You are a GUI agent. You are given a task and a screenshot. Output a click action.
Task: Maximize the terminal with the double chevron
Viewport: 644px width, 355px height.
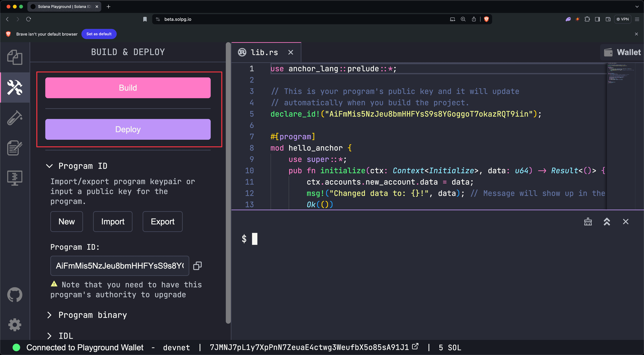click(x=607, y=222)
